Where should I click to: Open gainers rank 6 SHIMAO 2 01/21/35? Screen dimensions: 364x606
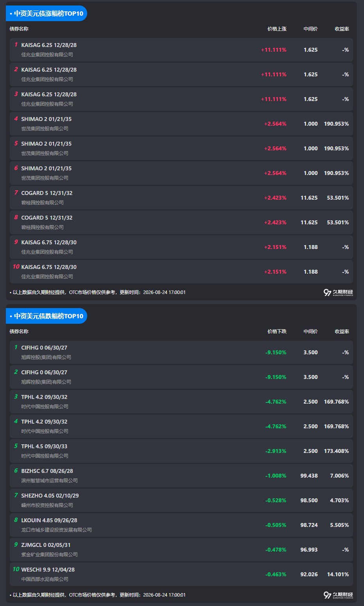(x=181, y=173)
